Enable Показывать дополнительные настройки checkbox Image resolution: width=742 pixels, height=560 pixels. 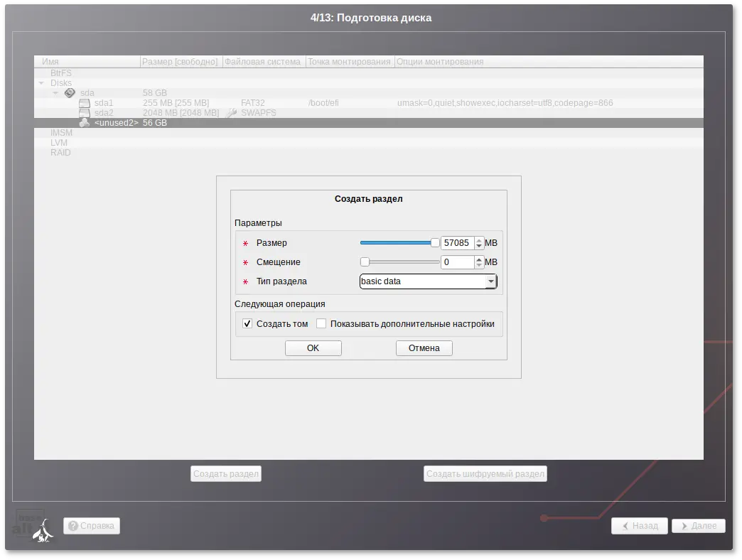[x=321, y=323]
